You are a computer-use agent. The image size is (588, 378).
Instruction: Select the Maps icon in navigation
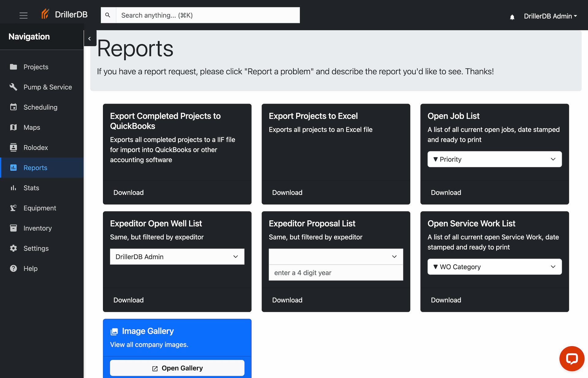14,127
